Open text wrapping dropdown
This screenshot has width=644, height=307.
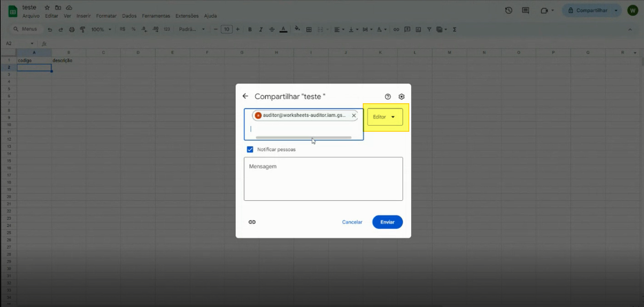(367, 29)
